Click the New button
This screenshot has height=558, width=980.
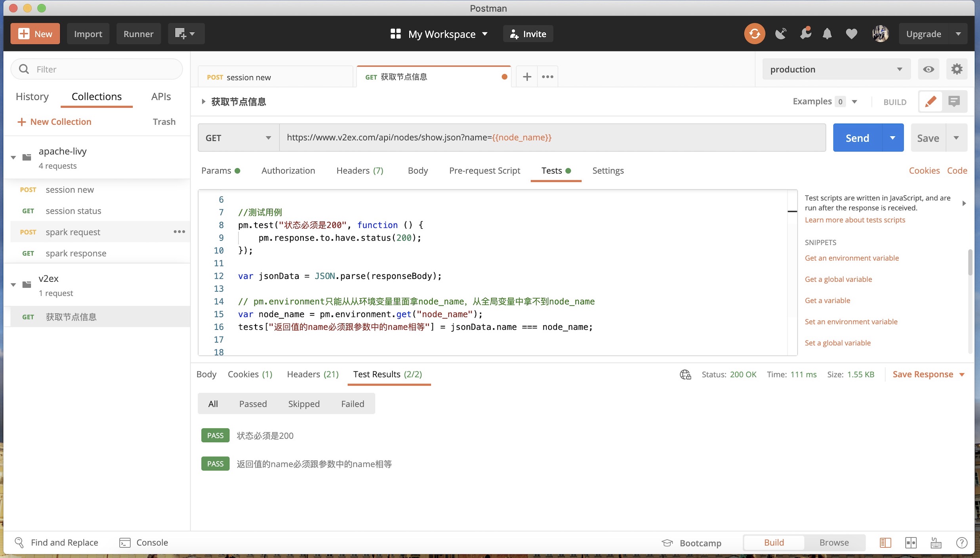35,34
